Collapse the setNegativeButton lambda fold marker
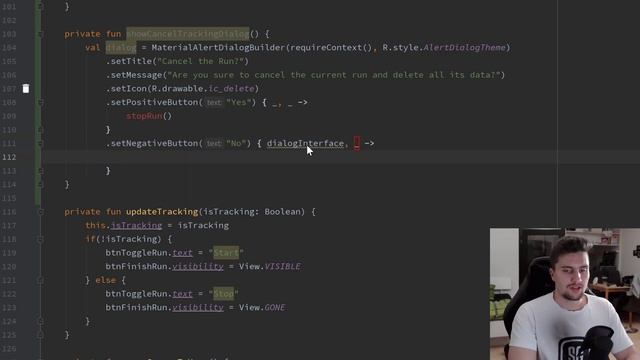Screen dimensions: 640x360 pyautogui.click(x=40, y=143)
